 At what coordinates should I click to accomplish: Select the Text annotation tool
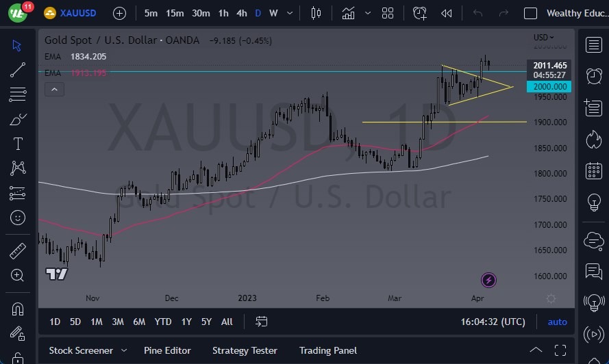pos(18,144)
